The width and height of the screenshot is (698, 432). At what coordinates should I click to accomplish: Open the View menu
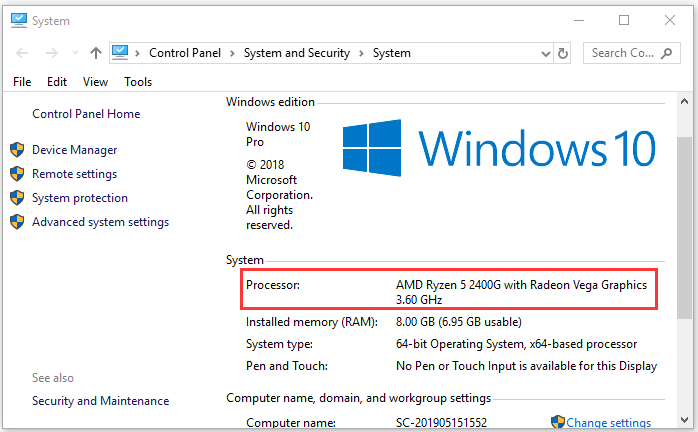[x=96, y=82]
